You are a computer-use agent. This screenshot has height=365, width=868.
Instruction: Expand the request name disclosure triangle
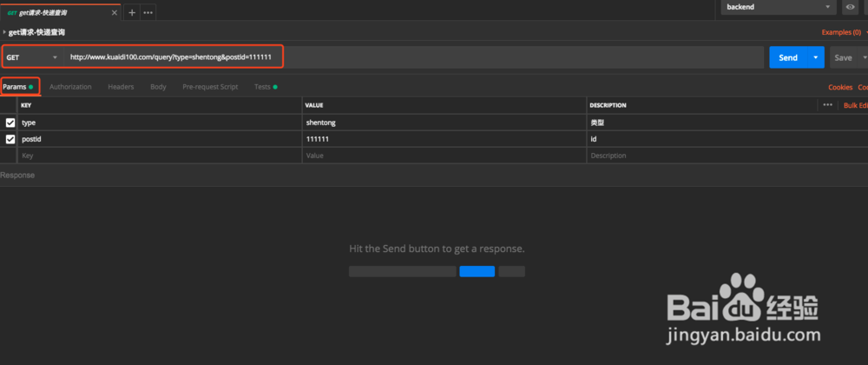click(4, 32)
